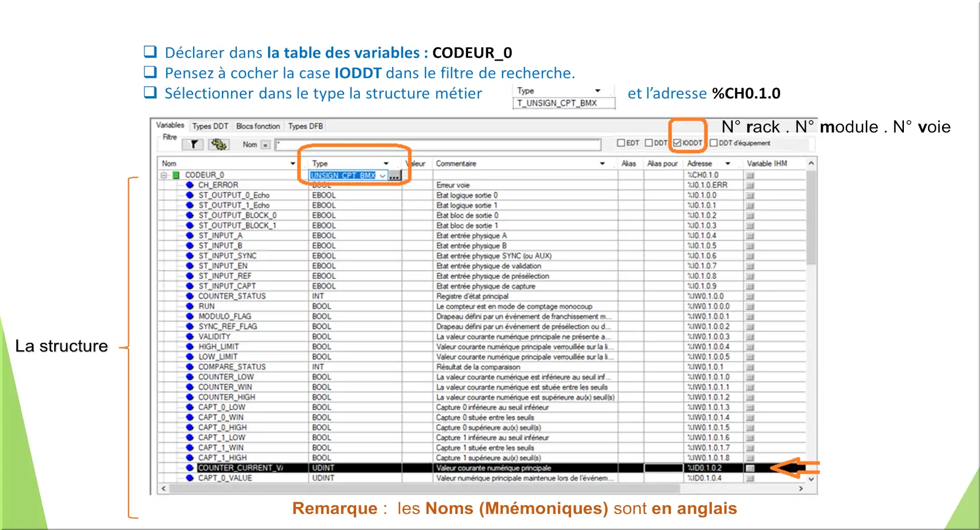980x530 pixels.
Task: Click the blue dot icon of COMPARE_STATUS
Action: pos(189,367)
